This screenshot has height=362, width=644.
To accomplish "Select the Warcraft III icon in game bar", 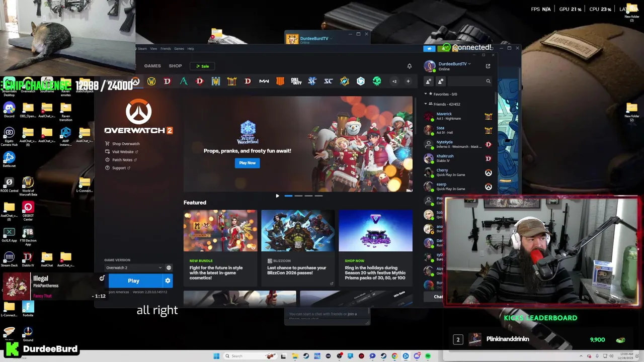I will pos(215,81).
